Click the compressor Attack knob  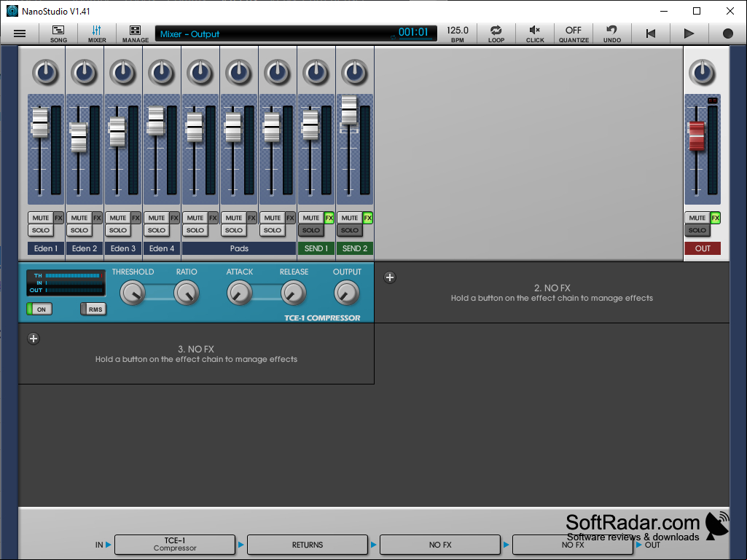[239, 293]
